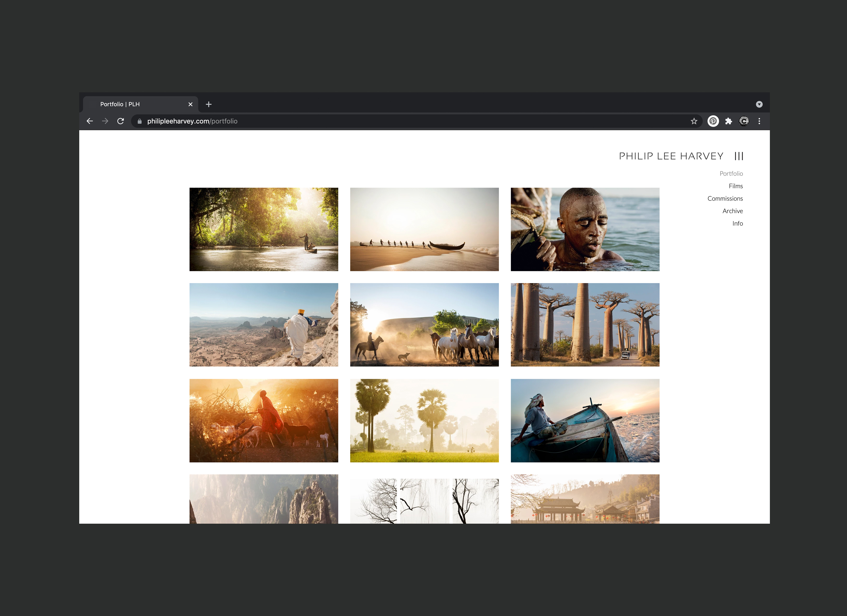Click the browser forward arrow

click(105, 121)
